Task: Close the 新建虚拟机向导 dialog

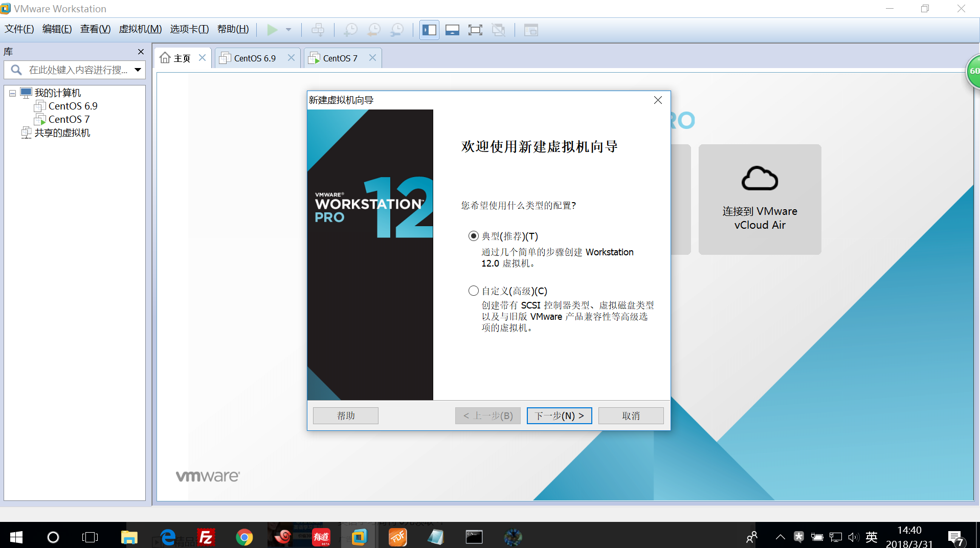Action: click(x=658, y=100)
